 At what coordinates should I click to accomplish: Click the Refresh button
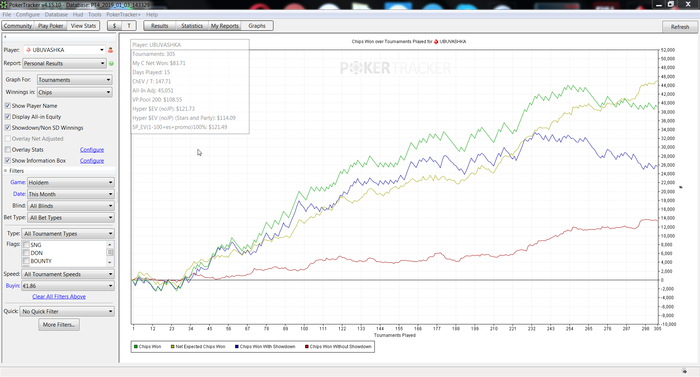[680, 27]
